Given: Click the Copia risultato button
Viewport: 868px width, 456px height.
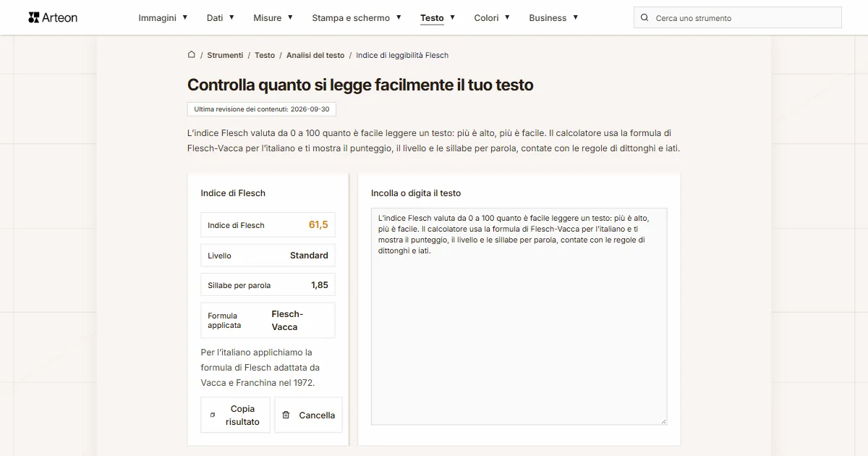Looking at the screenshot, I should pos(235,415).
